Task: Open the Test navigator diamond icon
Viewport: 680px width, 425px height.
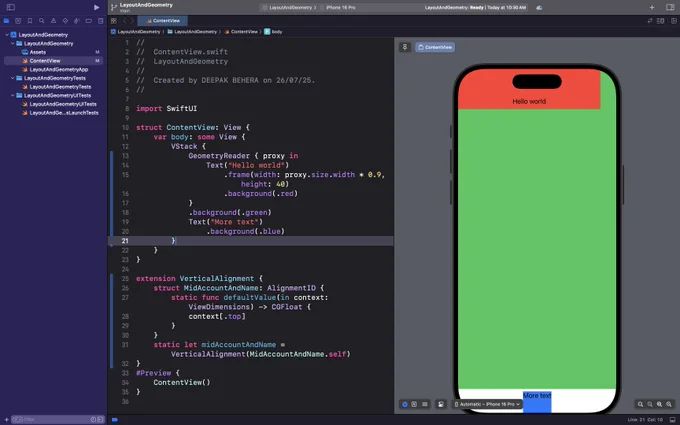Action: pos(65,20)
